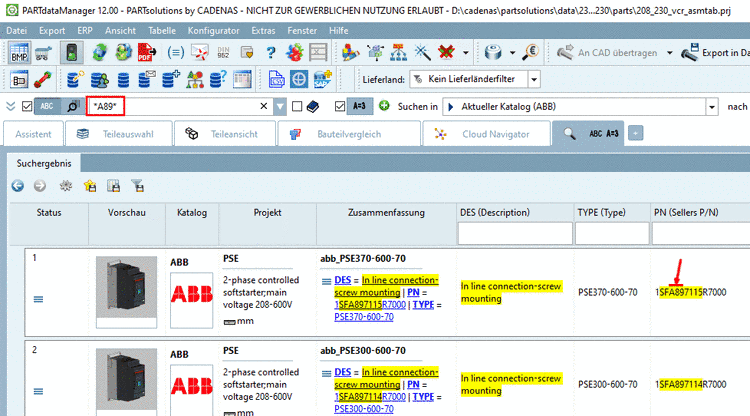Click the globe refresh arrows icon

point(99,53)
